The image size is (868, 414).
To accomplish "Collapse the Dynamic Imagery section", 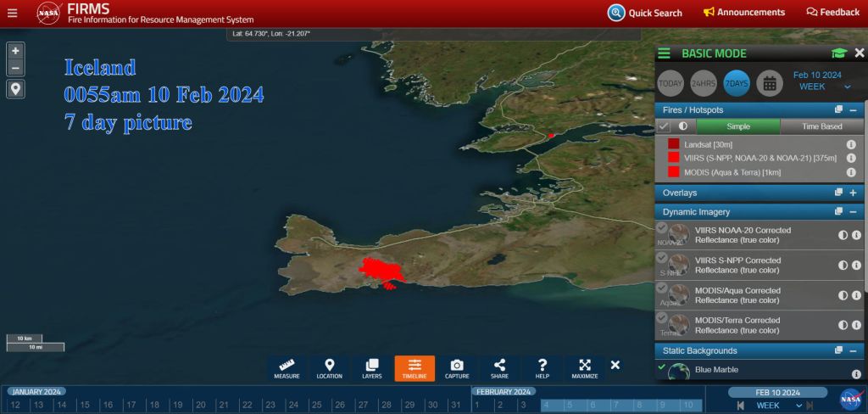I will [x=853, y=212].
